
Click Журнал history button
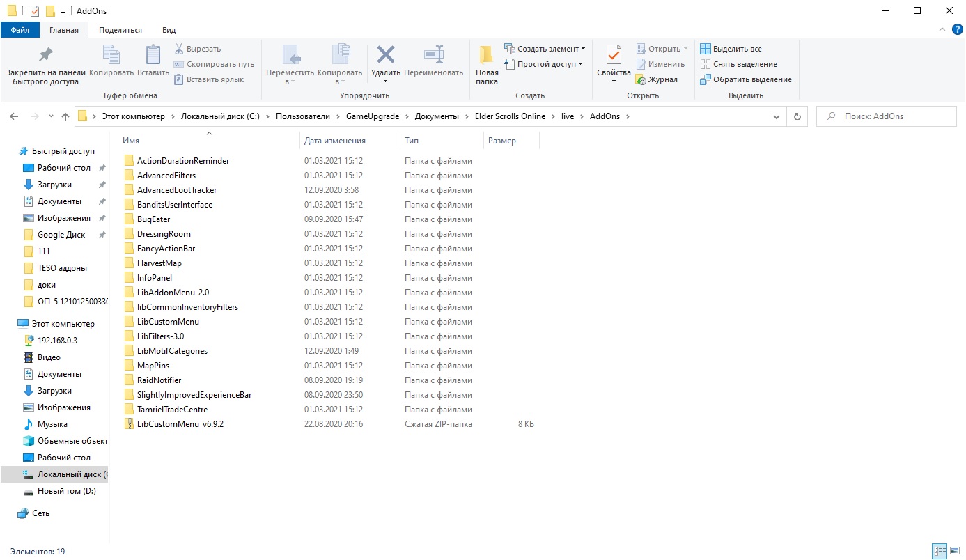pyautogui.click(x=657, y=79)
